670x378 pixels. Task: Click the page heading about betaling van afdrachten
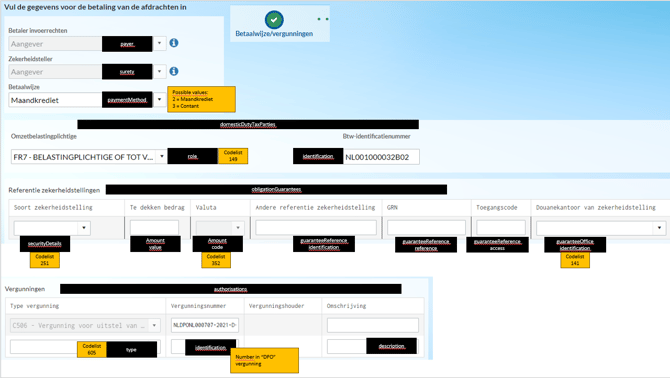click(x=95, y=7)
